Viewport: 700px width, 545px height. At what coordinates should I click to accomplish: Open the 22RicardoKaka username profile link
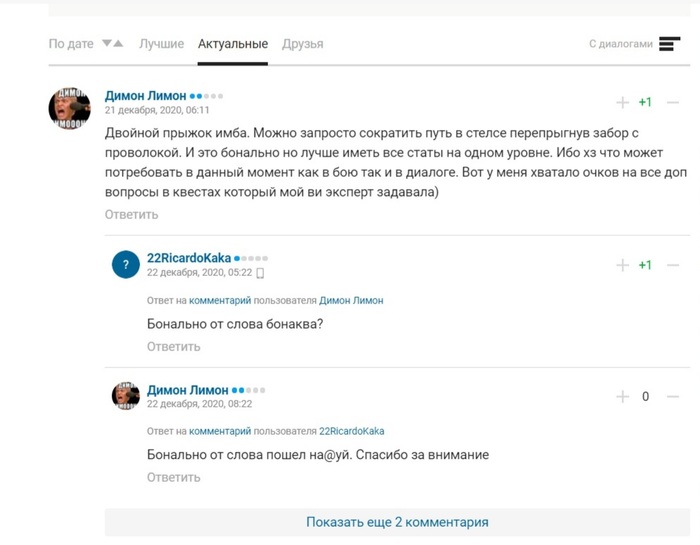(188, 257)
